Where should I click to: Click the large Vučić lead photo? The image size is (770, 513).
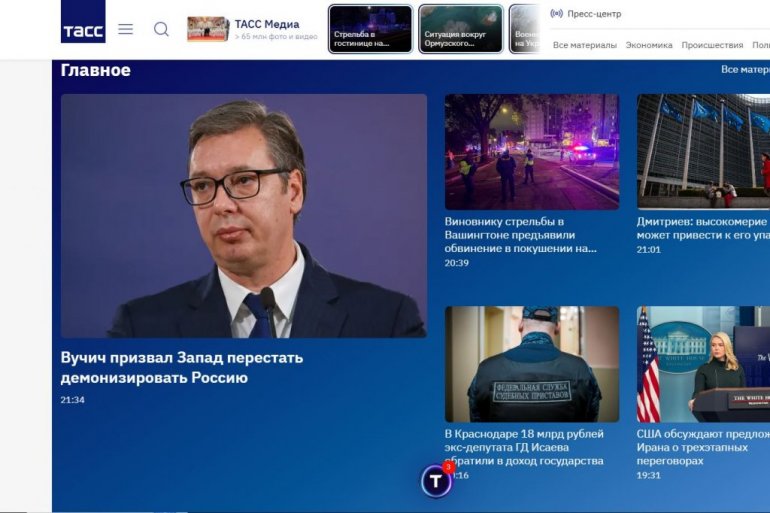243,215
